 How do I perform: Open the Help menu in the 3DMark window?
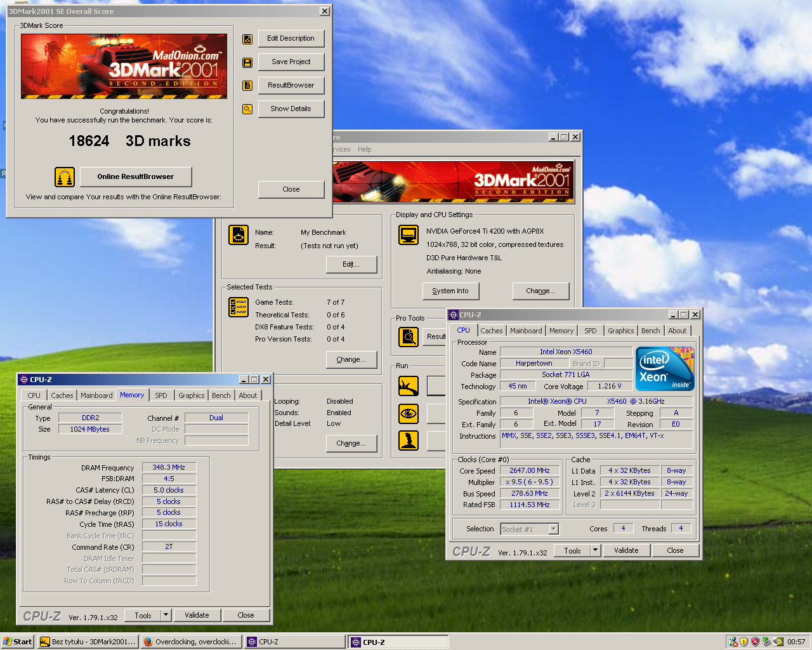[364, 149]
